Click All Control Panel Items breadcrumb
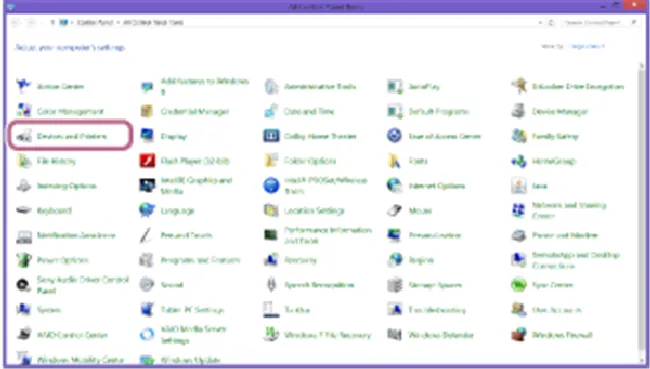 click(x=153, y=22)
